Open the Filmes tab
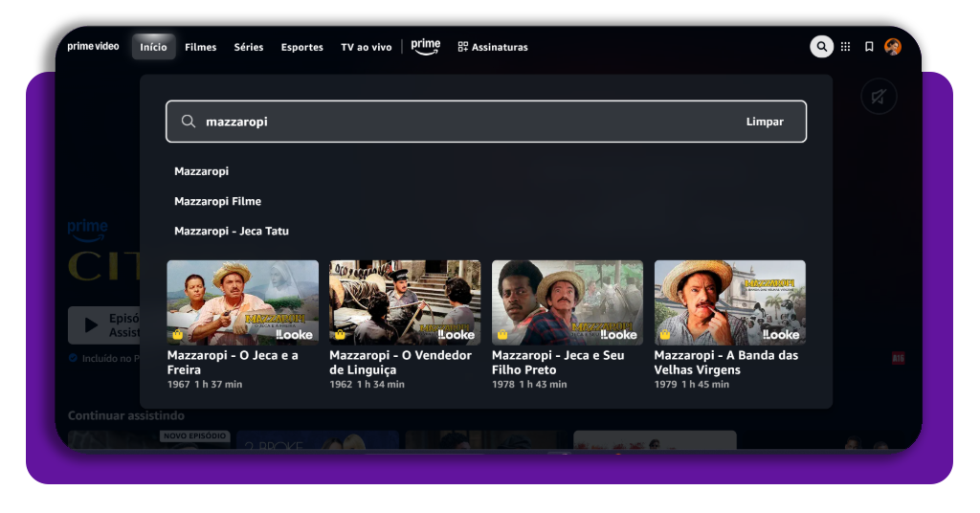Viewport: 980px width, 513px height. 201,47
